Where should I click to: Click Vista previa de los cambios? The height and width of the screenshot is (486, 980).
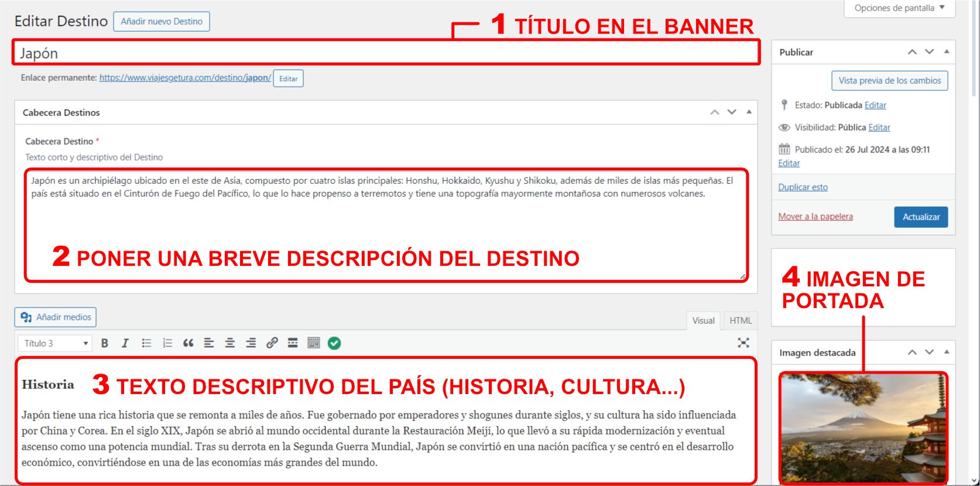(890, 81)
